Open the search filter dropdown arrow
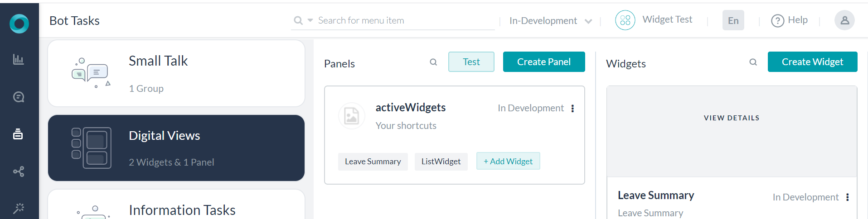 pos(310,20)
